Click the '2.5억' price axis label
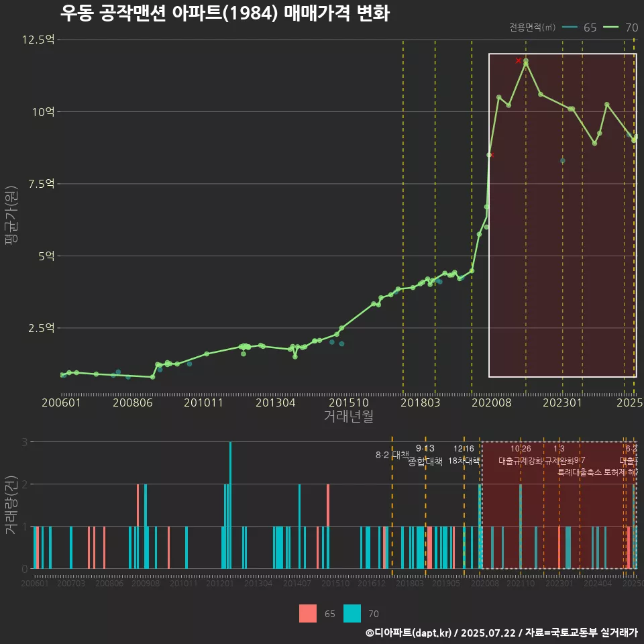The height and width of the screenshot is (644, 644). coord(41,328)
